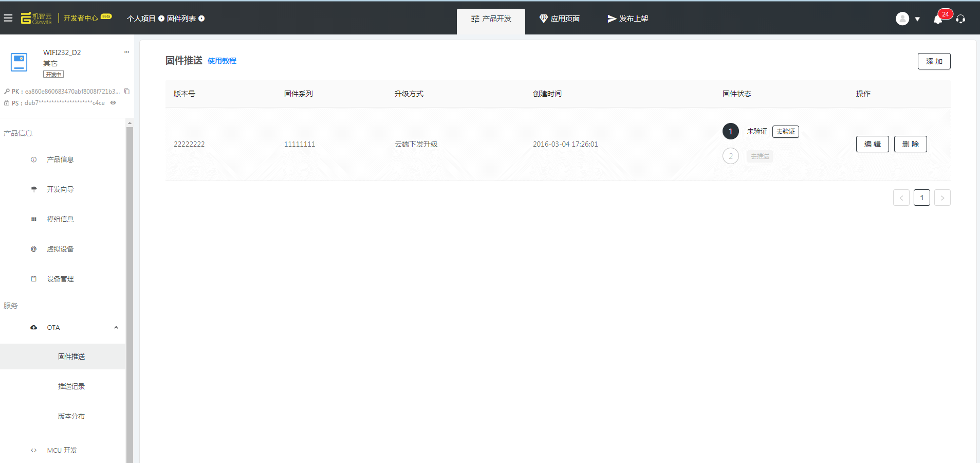Click the 应用页面 diamond icon

click(x=544, y=19)
